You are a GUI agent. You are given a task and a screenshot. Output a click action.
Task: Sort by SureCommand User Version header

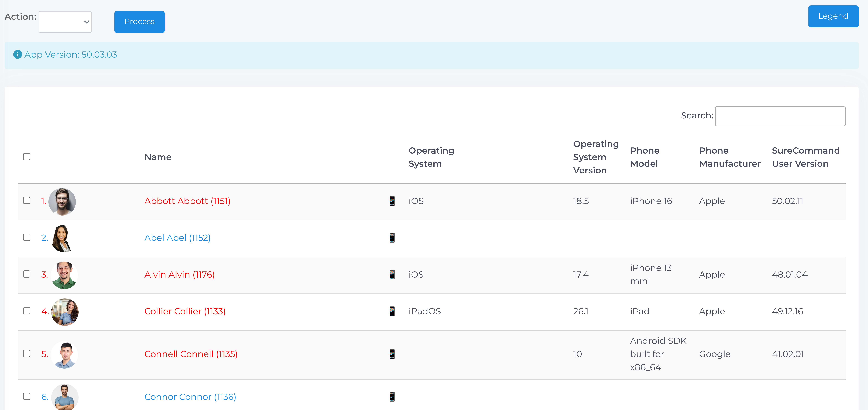(x=806, y=157)
